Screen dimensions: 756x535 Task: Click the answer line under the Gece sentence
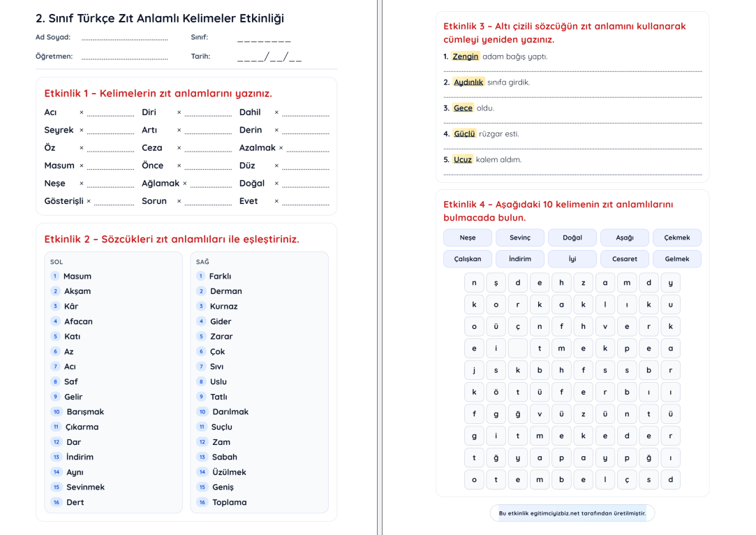[572, 122]
